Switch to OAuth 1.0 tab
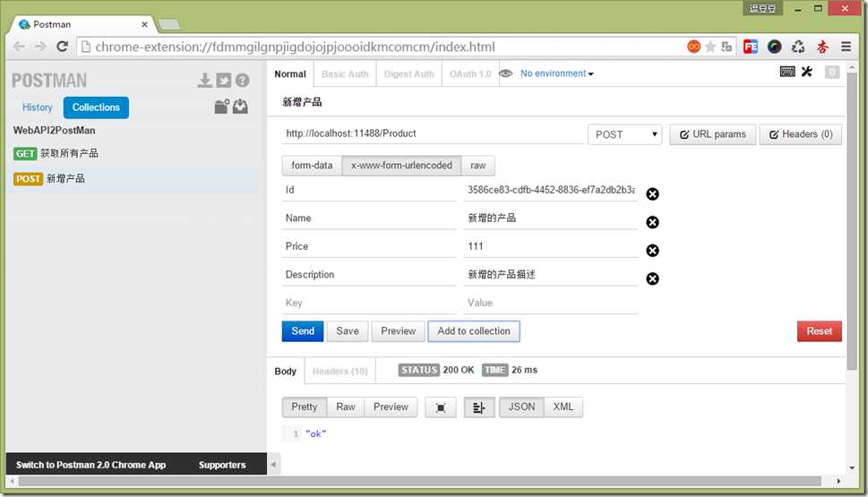Viewport: 868px width, 497px height. pyautogui.click(x=470, y=74)
